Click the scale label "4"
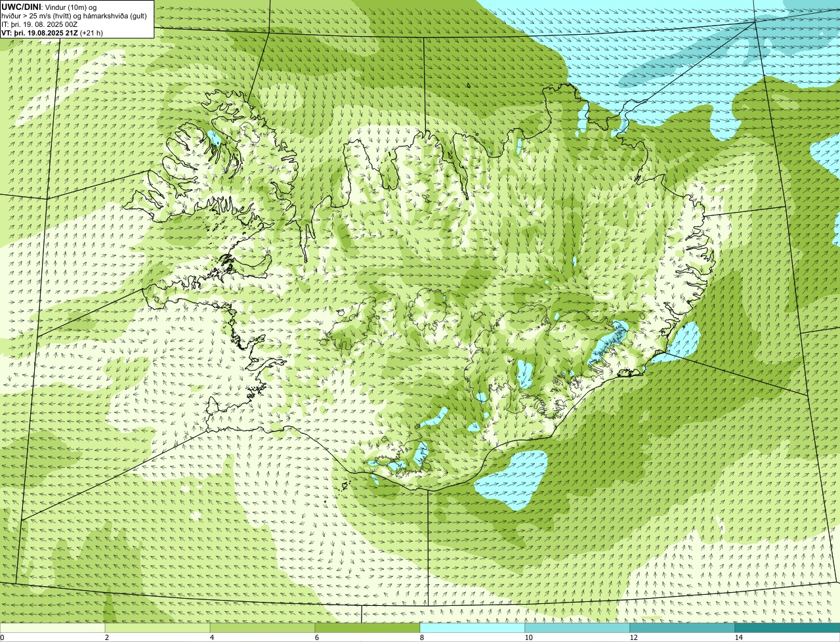840x642 pixels. (x=211, y=637)
